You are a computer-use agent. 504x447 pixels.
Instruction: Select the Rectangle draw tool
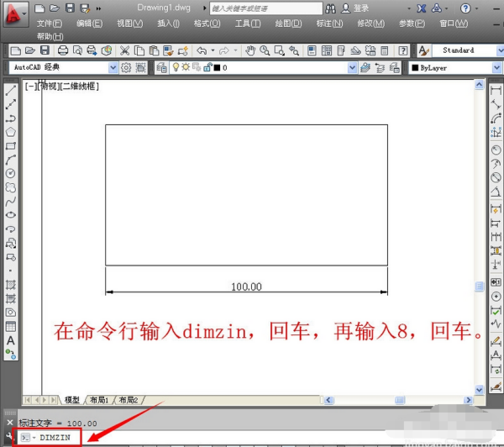[x=11, y=145]
